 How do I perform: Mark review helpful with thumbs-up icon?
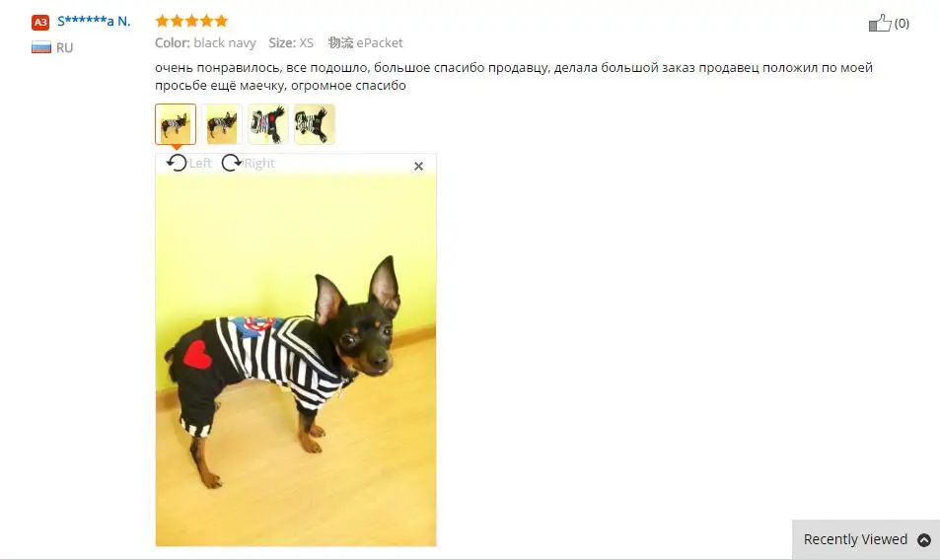click(x=880, y=24)
